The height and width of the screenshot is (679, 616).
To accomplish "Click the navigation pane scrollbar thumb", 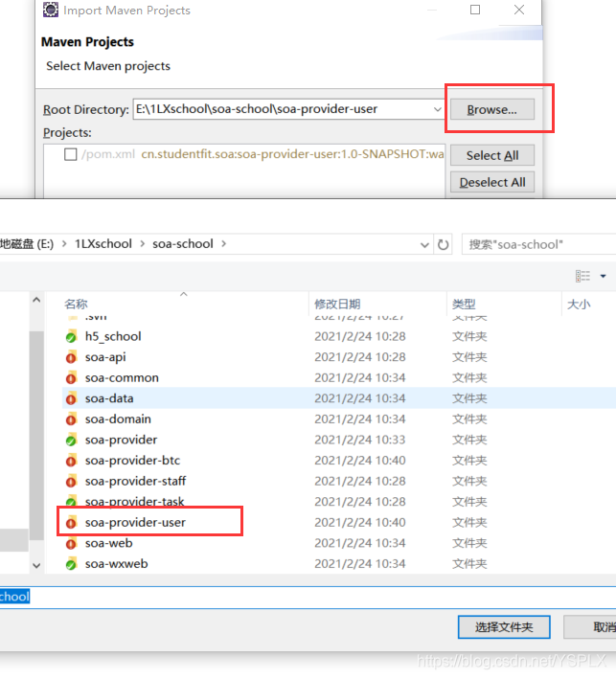I will point(36,436).
